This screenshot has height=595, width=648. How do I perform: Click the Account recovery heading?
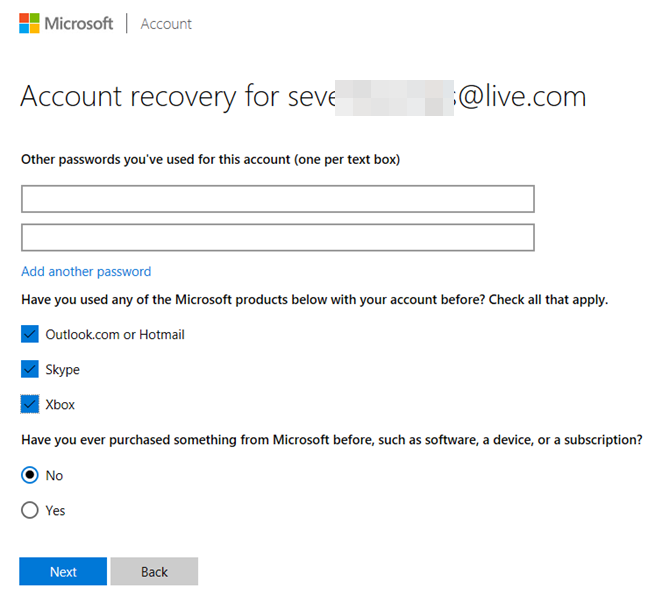(303, 97)
